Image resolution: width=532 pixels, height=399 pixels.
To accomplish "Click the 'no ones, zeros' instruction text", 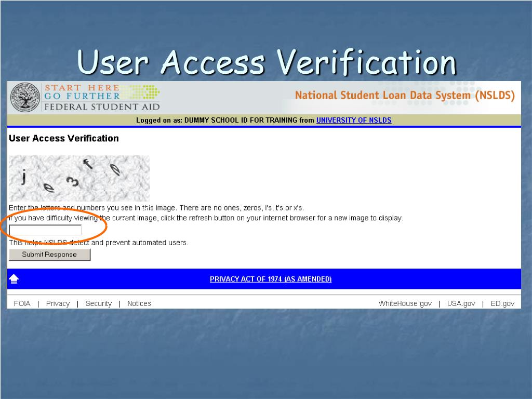I will click(156, 208).
